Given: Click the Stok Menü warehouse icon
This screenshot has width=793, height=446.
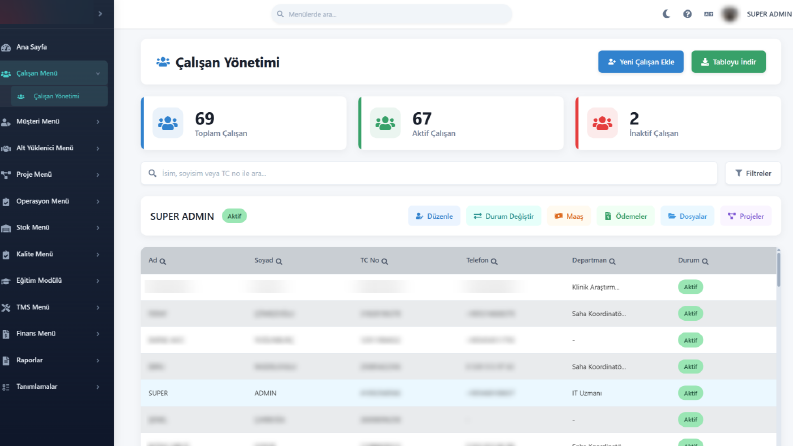Looking at the screenshot, I should pos(6,228).
